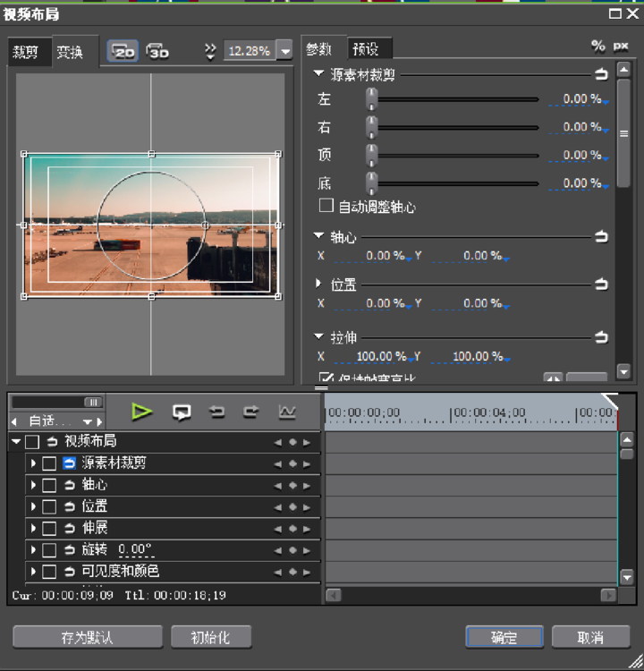
Task: Switch to 2D layout mode
Action: (x=123, y=52)
